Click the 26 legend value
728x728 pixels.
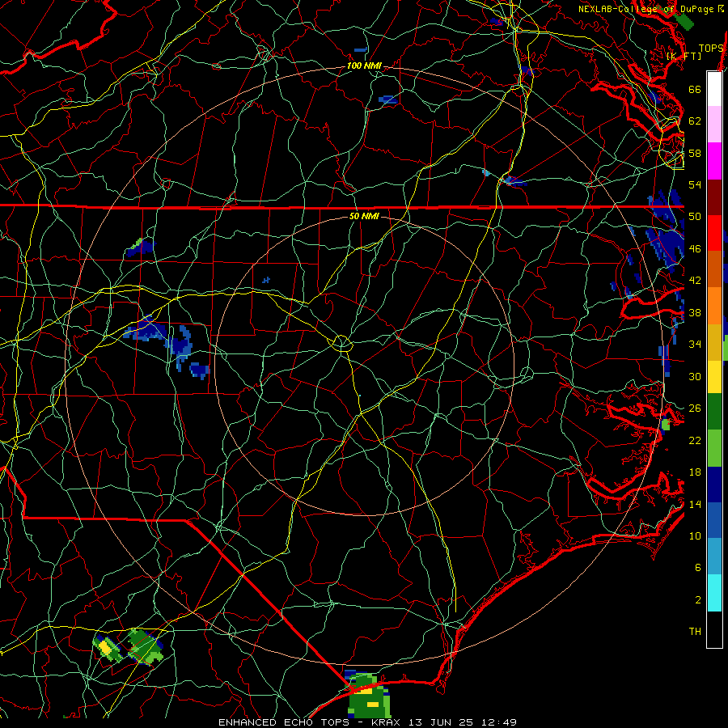point(695,408)
